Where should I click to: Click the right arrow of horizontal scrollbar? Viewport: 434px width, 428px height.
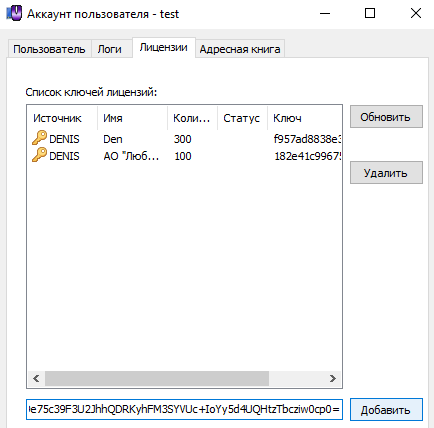(x=332, y=379)
